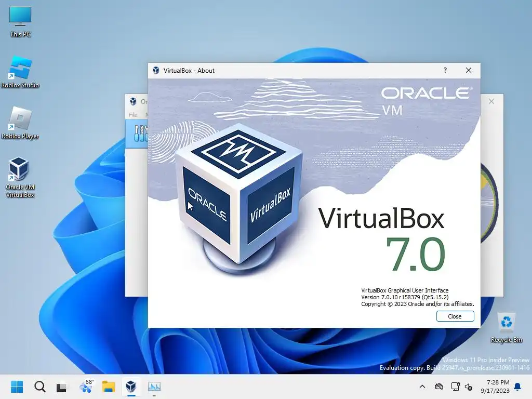The height and width of the screenshot is (399, 532).
Task: Open the notification bell
Action: pos(517,387)
